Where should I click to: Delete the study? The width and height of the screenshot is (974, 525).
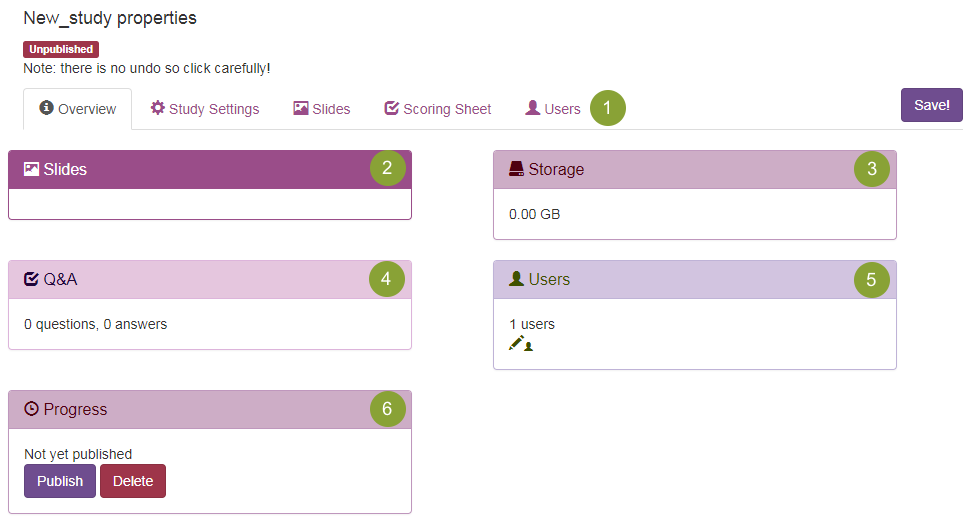click(x=133, y=481)
